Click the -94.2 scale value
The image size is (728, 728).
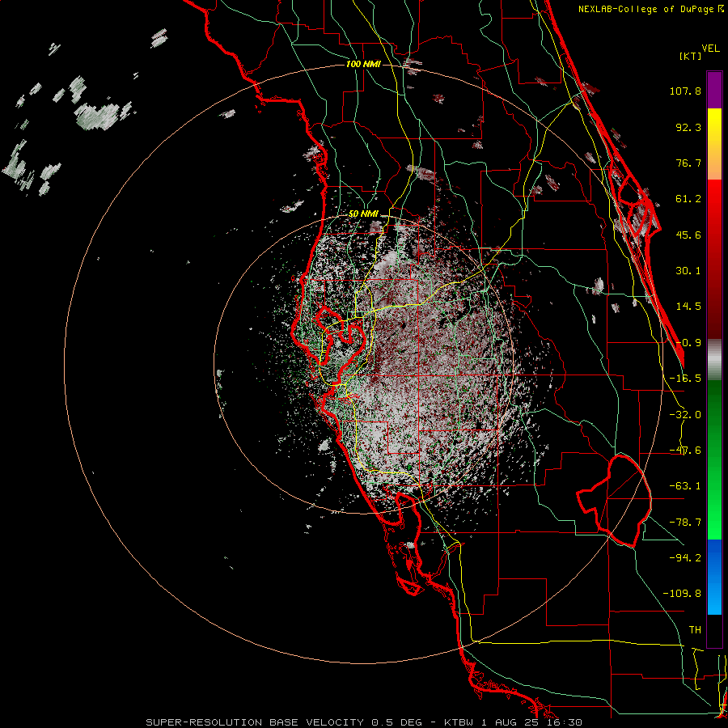point(685,557)
